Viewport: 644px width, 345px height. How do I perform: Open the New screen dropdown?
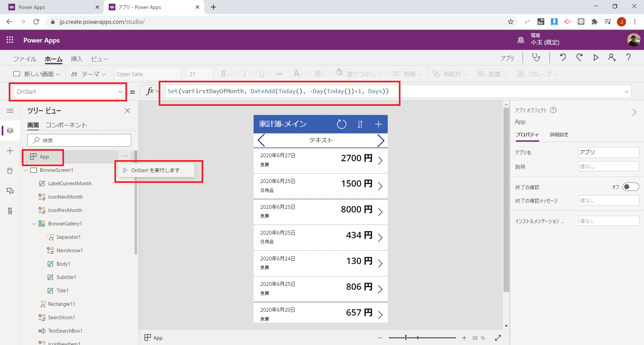[x=37, y=74]
